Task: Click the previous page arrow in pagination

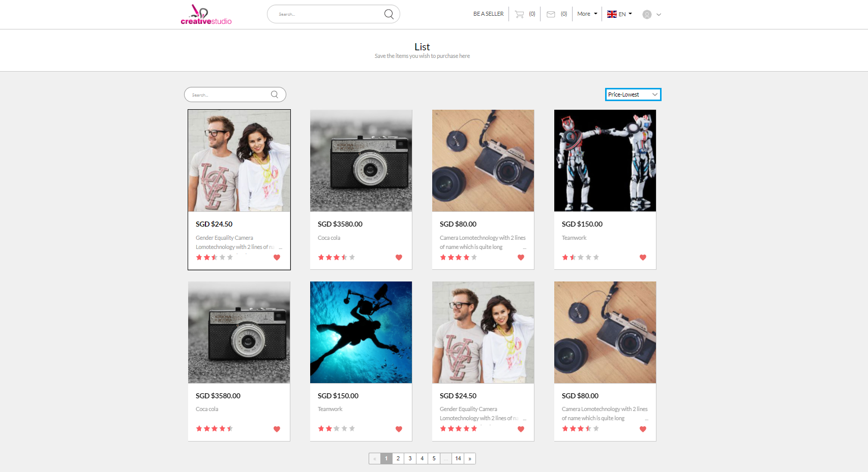Action: tap(375, 459)
